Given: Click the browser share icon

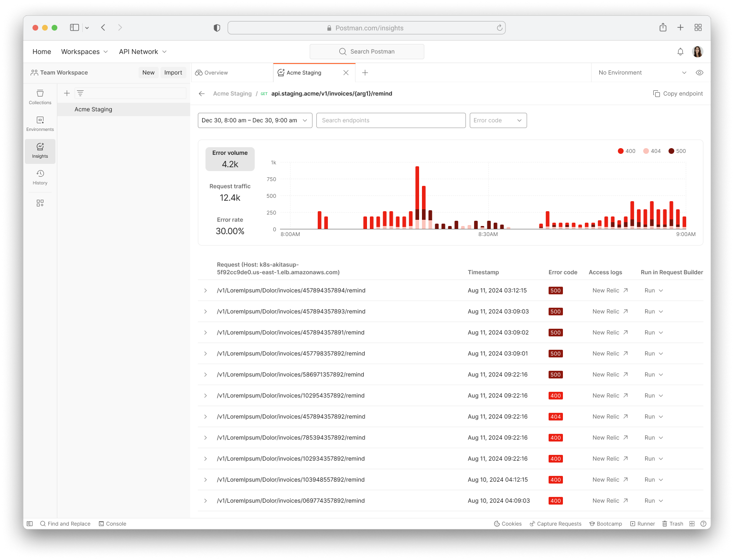Looking at the screenshot, I should (663, 28).
